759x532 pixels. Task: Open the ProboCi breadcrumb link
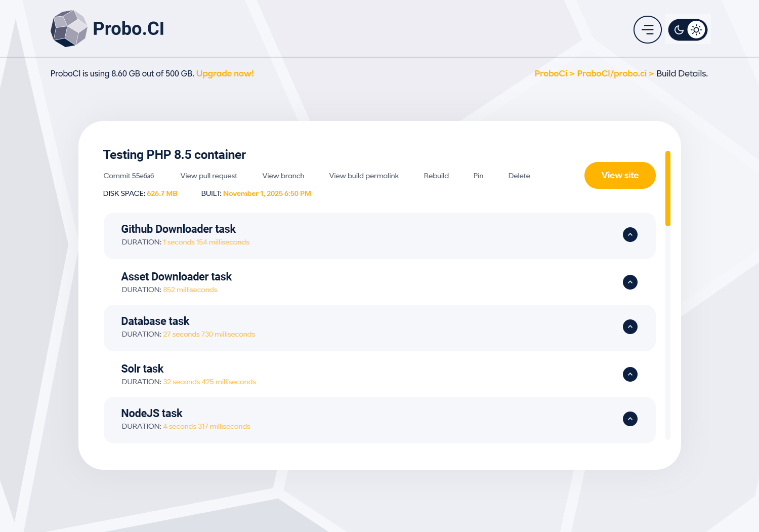tap(551, 73)
